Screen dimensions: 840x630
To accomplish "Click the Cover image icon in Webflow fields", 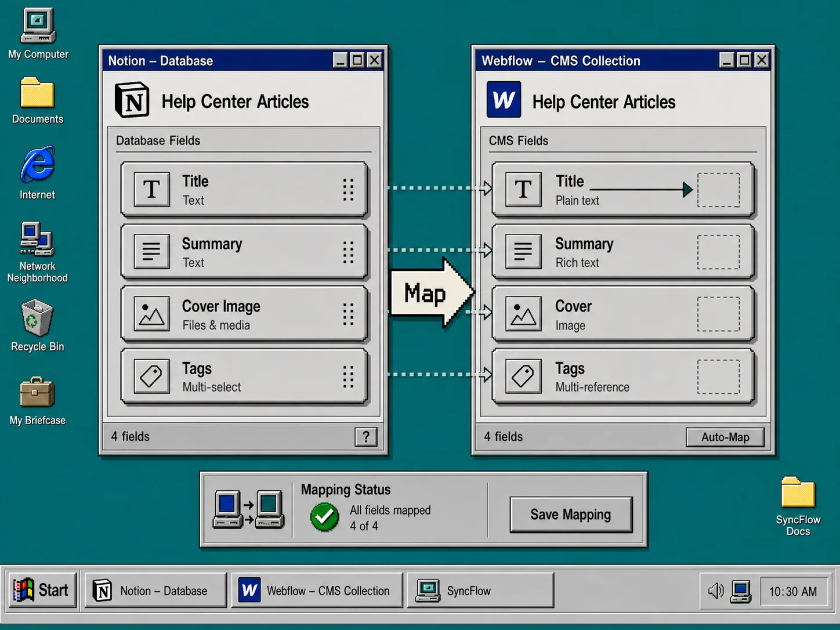I will (523, 314).
